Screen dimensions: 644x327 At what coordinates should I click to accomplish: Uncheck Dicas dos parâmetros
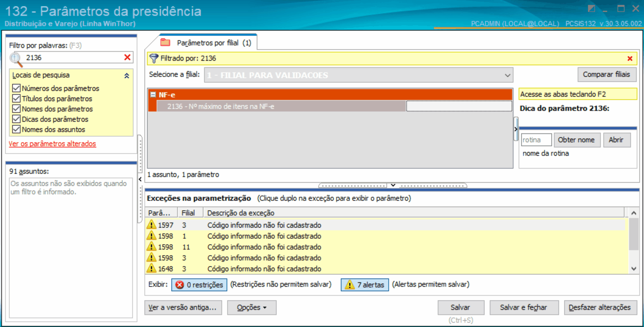click(x=16, y=119)
